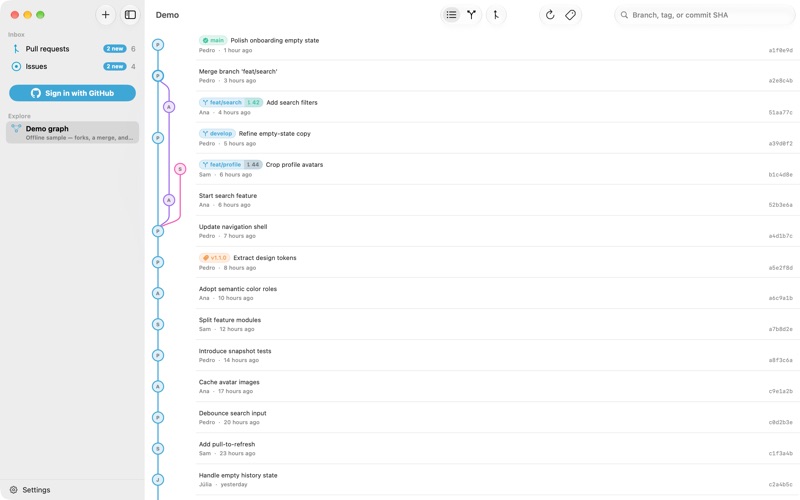Click graph node of 'Cache avatar images'
The image size is (800, 500).
pyautogui.click(x=158, y=386)
